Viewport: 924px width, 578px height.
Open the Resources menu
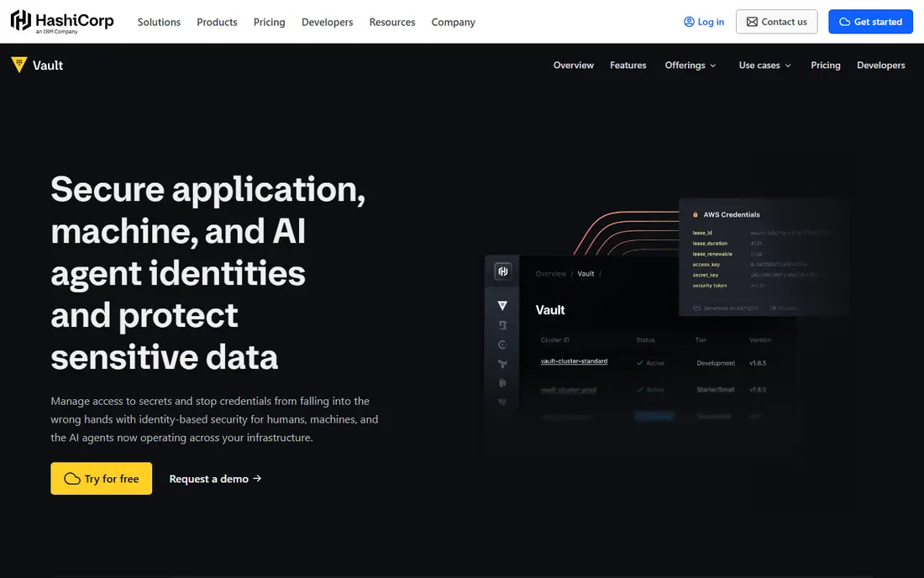[x=392, y=22]
